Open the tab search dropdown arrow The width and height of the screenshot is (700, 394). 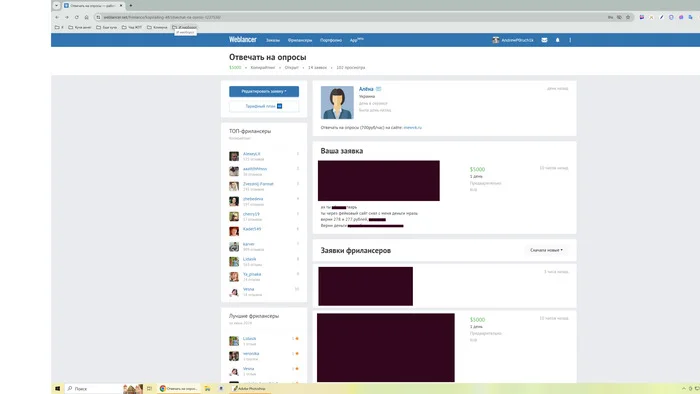point(56,6)
